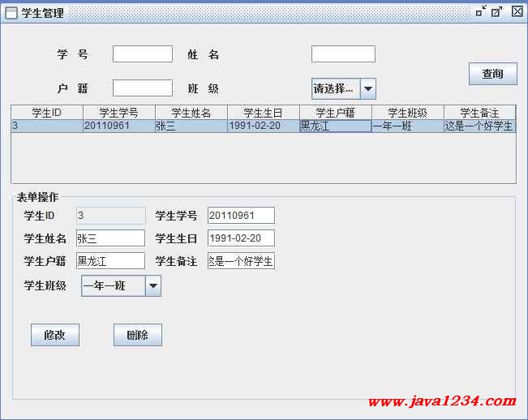Click the 请选择 combo box text
The image size is (528, 420).
(x=335, y=88)
